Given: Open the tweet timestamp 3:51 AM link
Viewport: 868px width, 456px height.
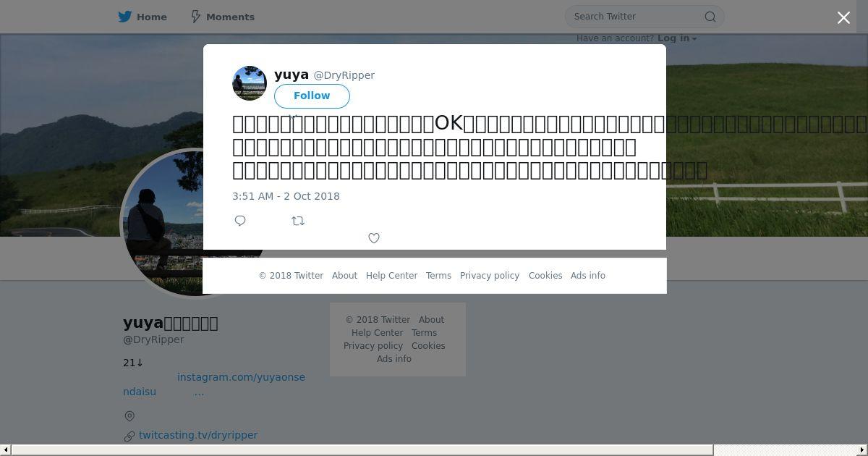Looking at the screenshot, I should click(x=286, y=196).
